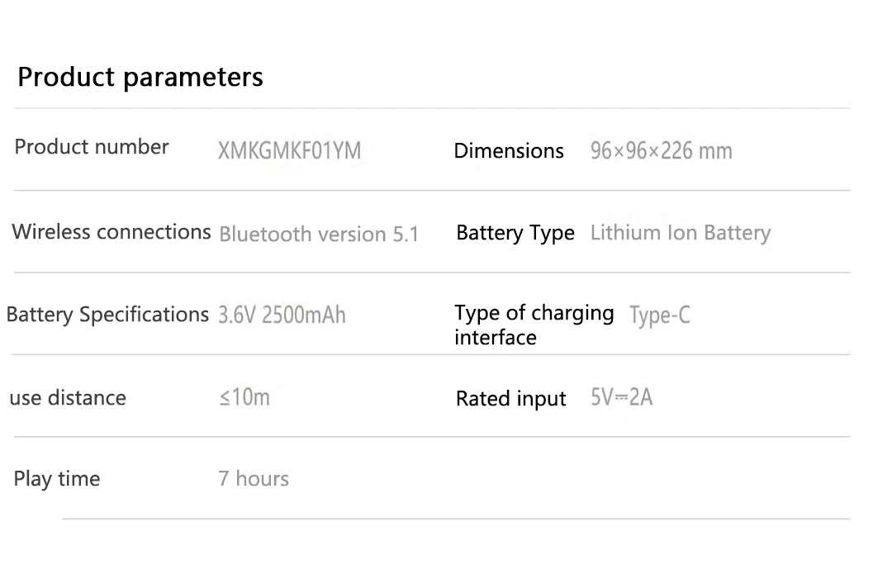Image resolution: width=892 pixels, height=588 pixels.
Task: Click the "use distance" label
Action: click(68, 398)
